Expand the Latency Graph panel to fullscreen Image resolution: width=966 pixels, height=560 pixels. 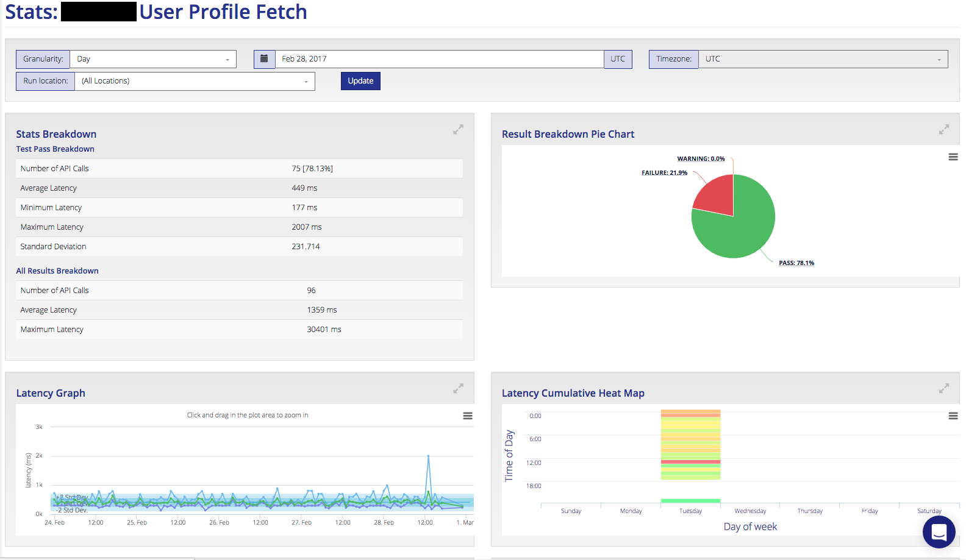click(x=458, y=389)
